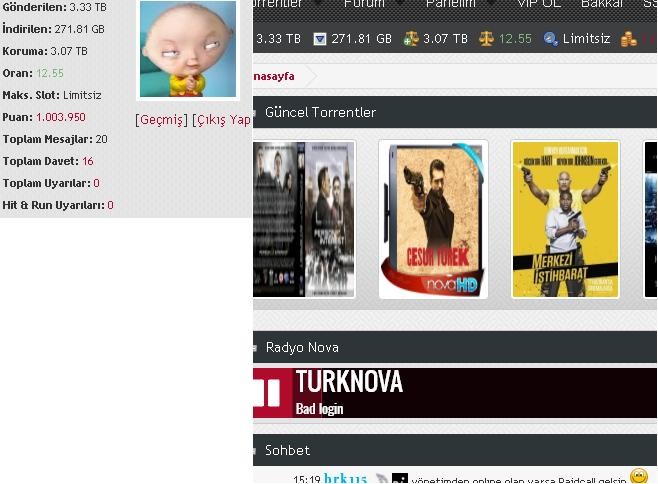Image resolution: width=658 pixels, height=484 pixels.
Task: Click the Toplam Uyarılar value 0
Action: (97, 183)
